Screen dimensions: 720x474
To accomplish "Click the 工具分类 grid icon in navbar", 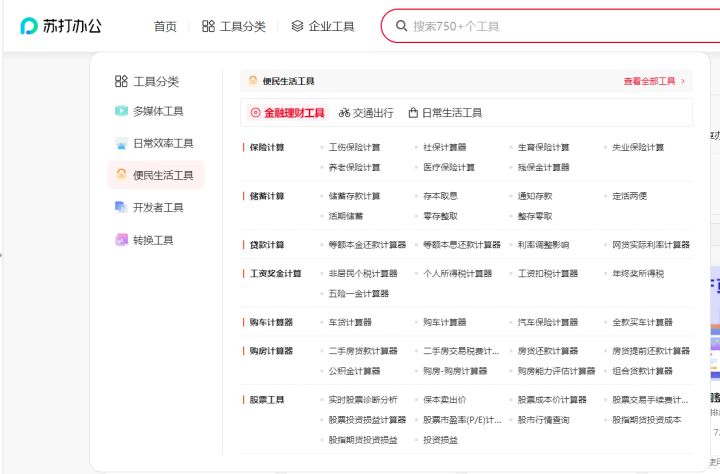I will (208, 26).
